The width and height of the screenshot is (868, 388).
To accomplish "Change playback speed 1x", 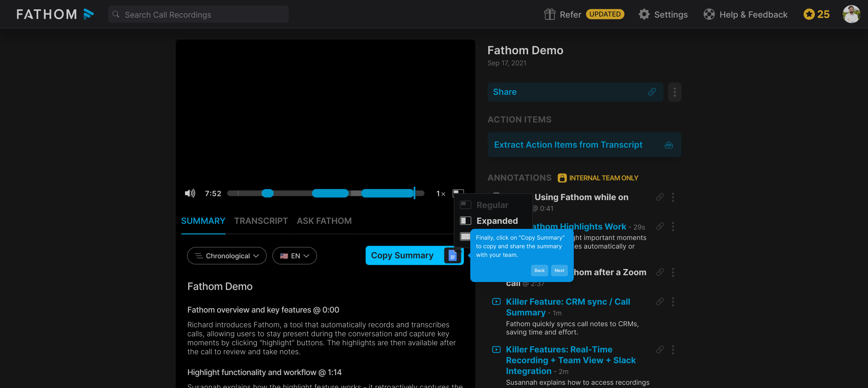I will coord(441,194).
